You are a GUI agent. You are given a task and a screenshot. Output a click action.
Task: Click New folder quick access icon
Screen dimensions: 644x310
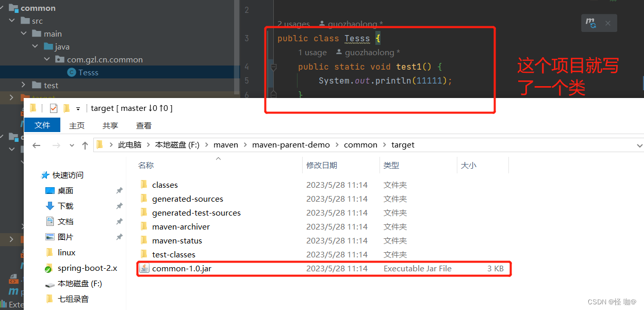pyautogui.click(x=66, y=108)
